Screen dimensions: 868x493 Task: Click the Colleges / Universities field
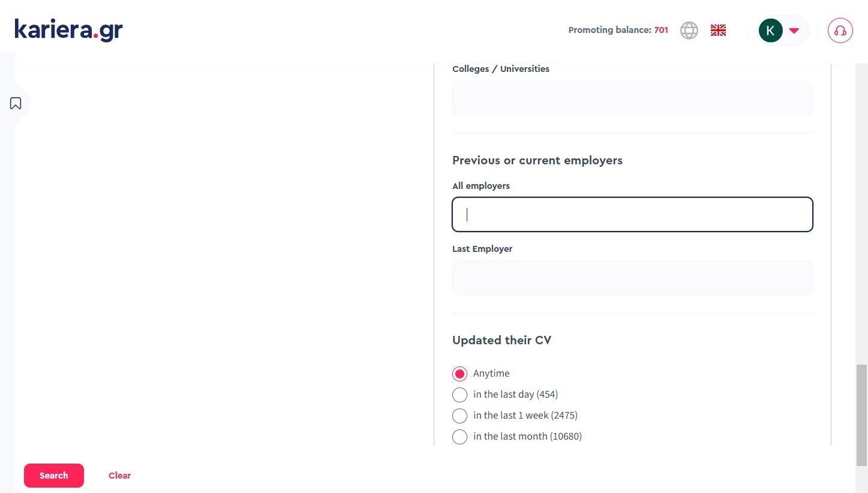tap(632, 98)
